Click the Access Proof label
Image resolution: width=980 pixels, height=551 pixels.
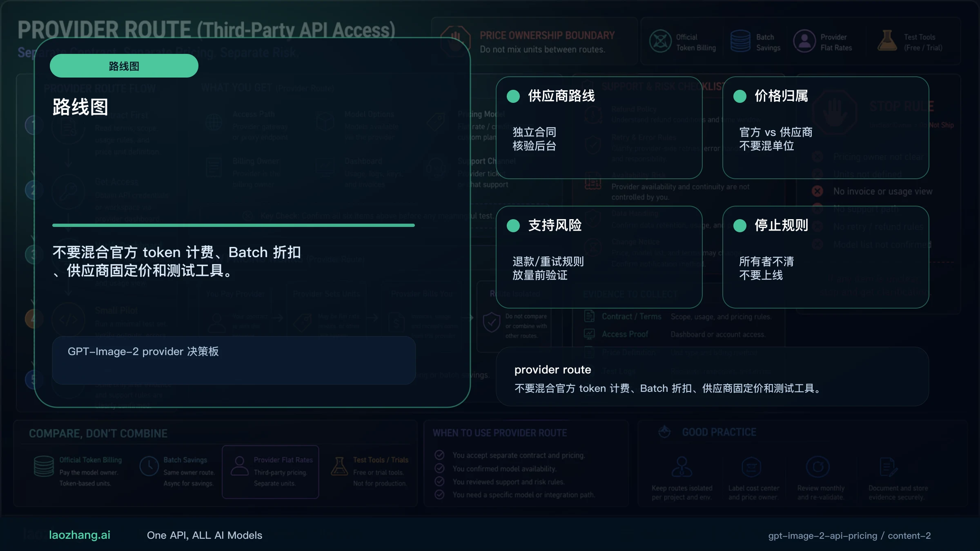[625, 334]
